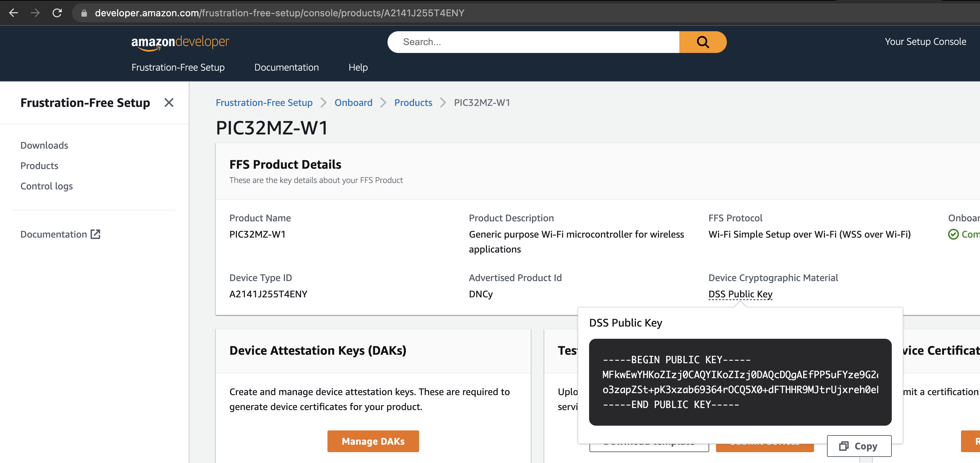This screenshot has width=980, height=463.
Task: Click the lock icon in address bar
Action: 84,13
